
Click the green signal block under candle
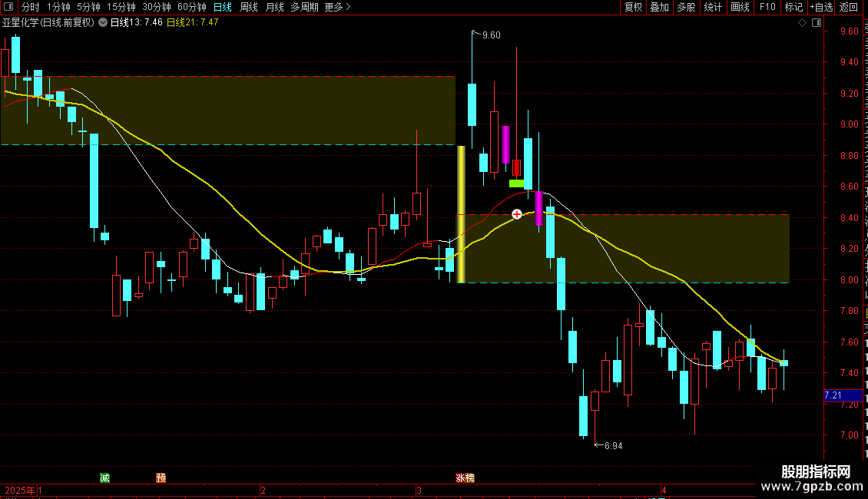click(x=516, y=183)
